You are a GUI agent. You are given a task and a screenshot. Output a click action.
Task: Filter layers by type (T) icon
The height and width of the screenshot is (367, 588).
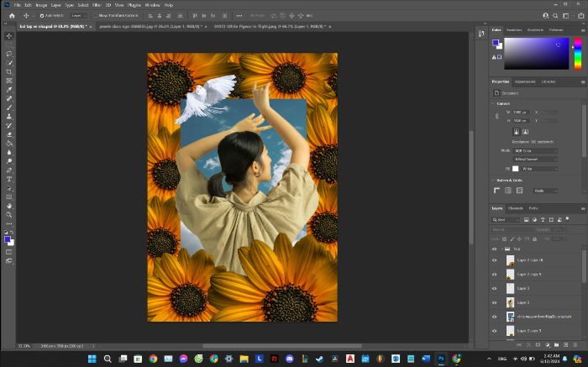coord(543,220)
